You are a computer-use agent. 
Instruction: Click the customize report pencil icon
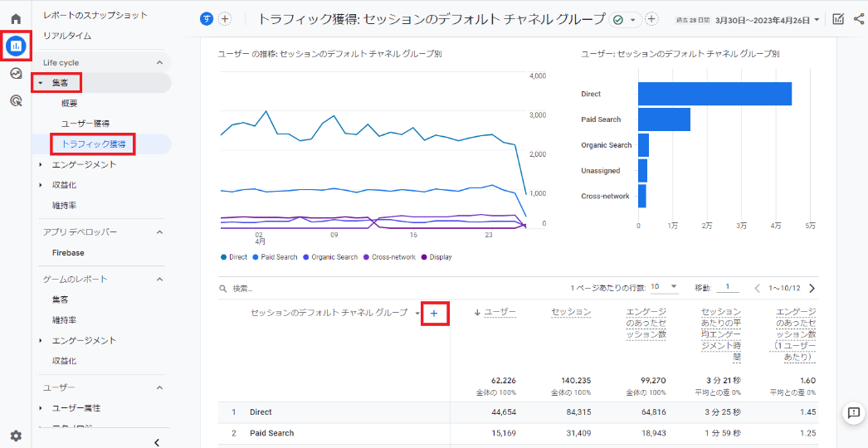pyautogui.click(x=838, y=19)
